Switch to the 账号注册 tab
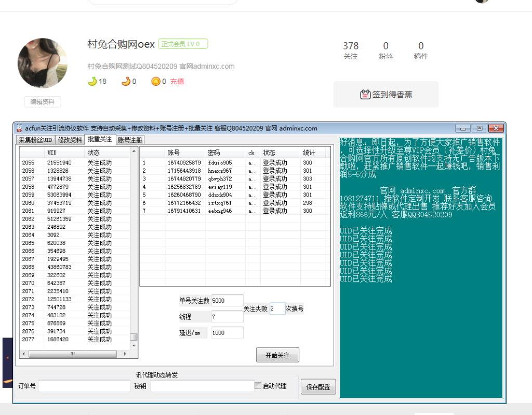The width and height of the screenshot is (532, 415). [130, 139]
